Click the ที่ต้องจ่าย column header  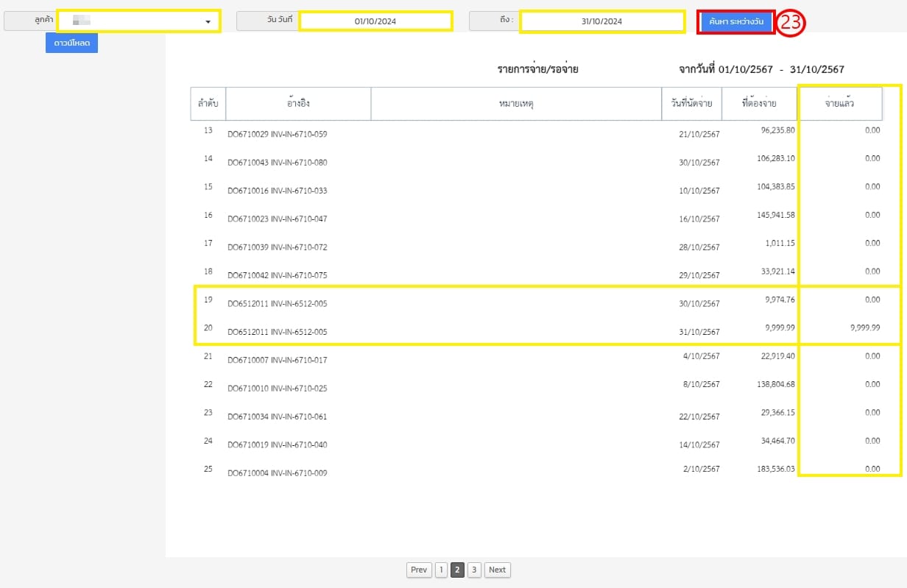pos(759,104)
